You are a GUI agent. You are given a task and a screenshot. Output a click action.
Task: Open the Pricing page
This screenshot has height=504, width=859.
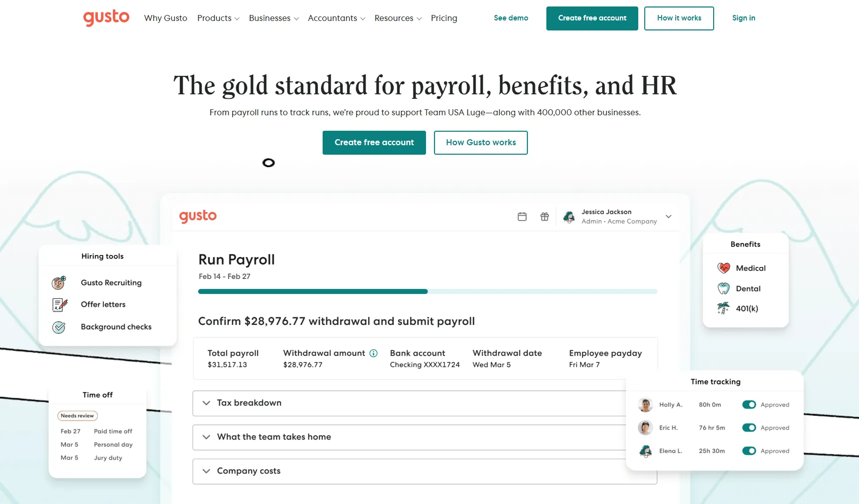point(444,18)
